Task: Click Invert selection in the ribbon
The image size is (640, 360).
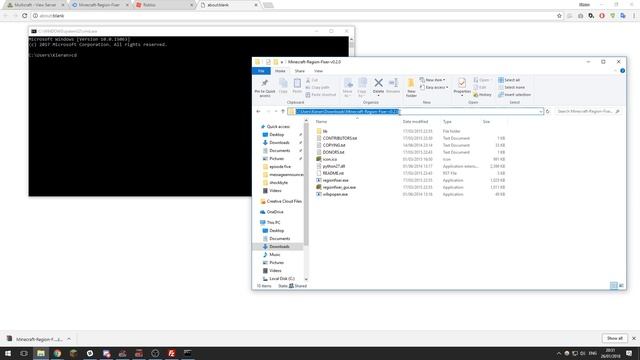Action: coord(514,95)
